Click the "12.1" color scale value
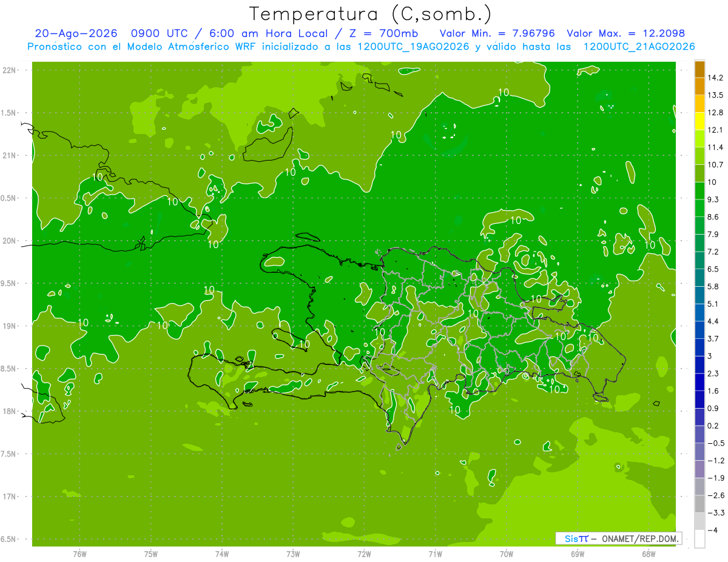The width and height of the screenshot is (728, 562). pyautogui.click(x=715, y=130)
